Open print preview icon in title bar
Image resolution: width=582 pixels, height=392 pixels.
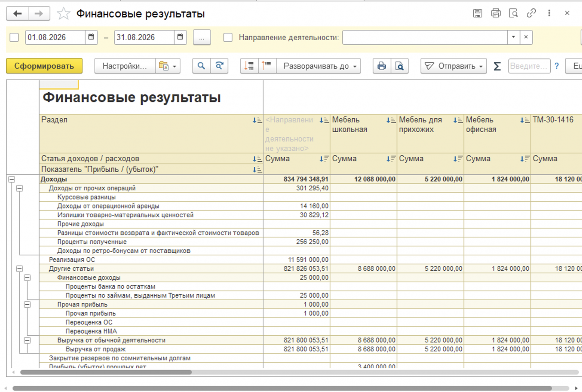[x=513, y=13]
